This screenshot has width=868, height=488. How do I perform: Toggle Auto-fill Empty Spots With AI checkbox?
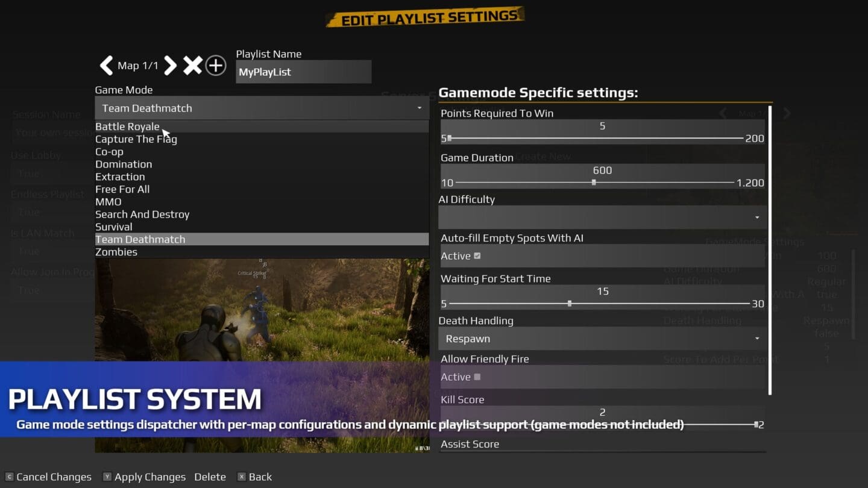tap(477, 256)
